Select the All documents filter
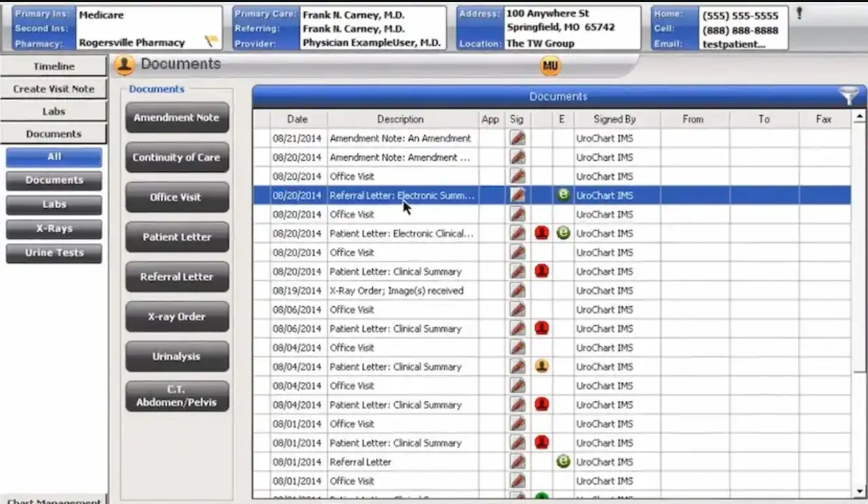This screenshot has width=868, height=504. click(54, 157)
